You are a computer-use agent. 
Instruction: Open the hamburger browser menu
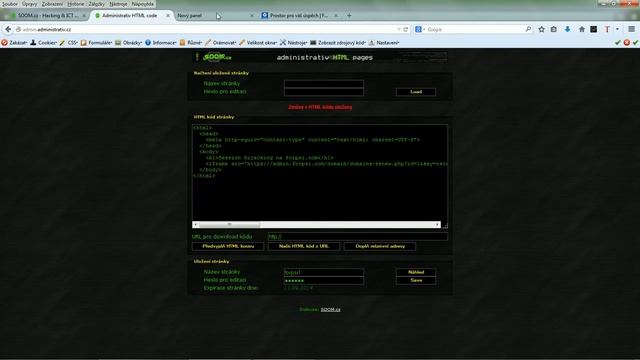click(x=631, y=29)
